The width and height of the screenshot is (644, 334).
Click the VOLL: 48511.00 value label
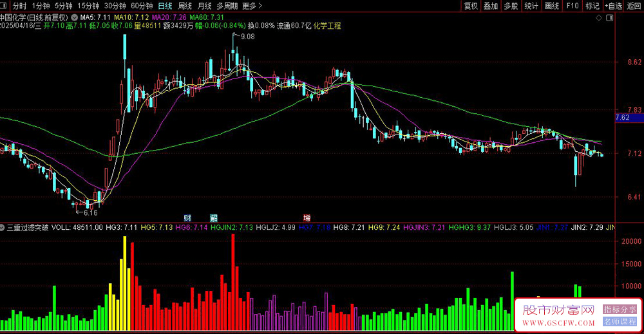(x=77, y=227)
